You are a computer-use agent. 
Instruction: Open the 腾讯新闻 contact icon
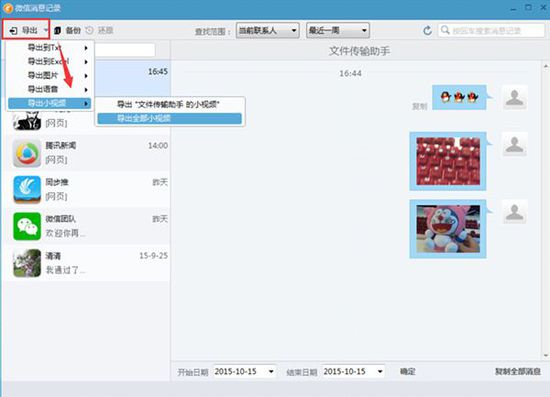coord(27,153)
